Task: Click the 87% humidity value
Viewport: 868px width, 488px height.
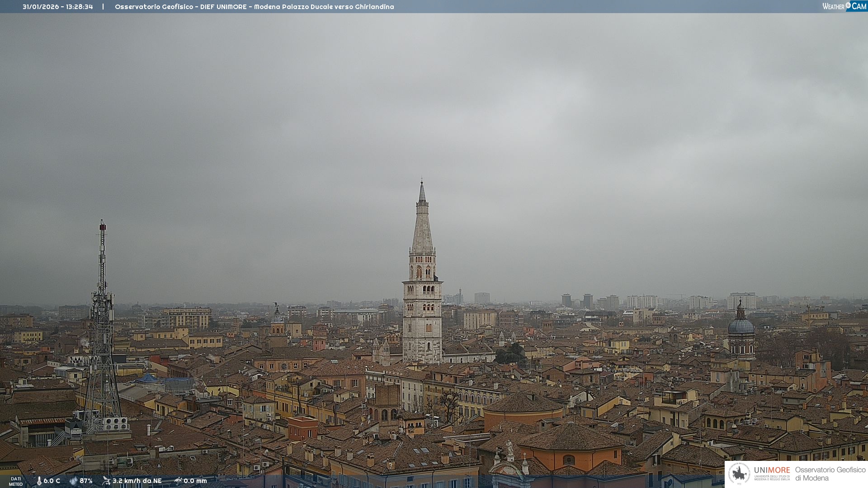Action: click(x=86, y=481)
